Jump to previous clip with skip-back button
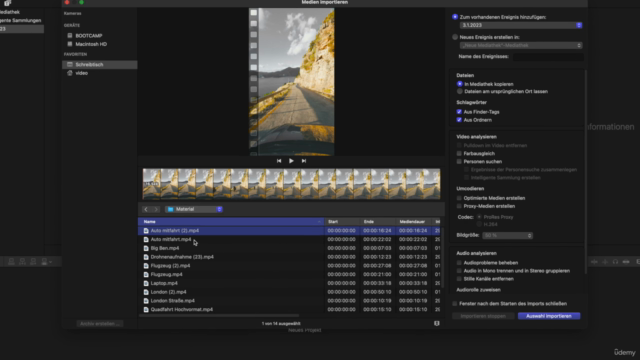640x360 pixels. coord(279,161)
